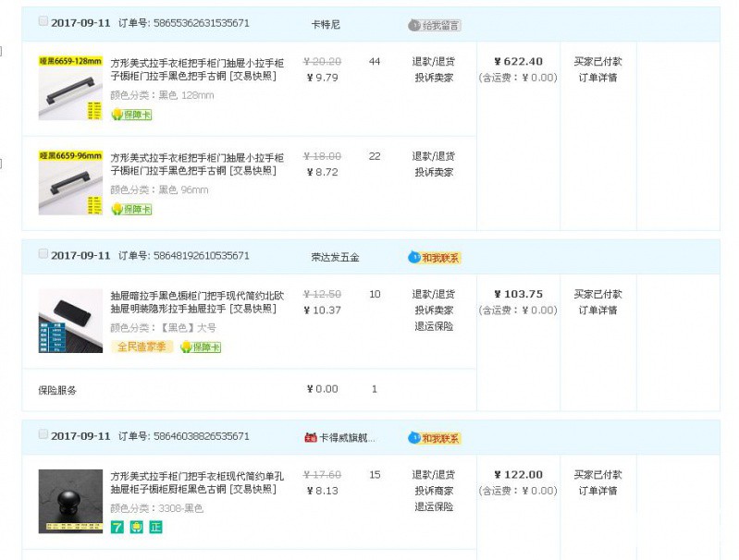Click the Tmall icon before 卡得威旗舰

click(x=310, y=438)
